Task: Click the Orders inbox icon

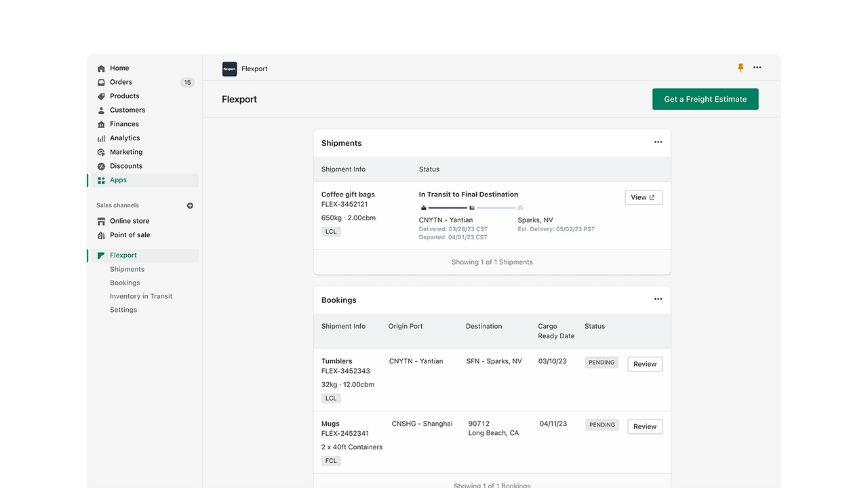Action: pyautogui.click(x=101, y=83)
